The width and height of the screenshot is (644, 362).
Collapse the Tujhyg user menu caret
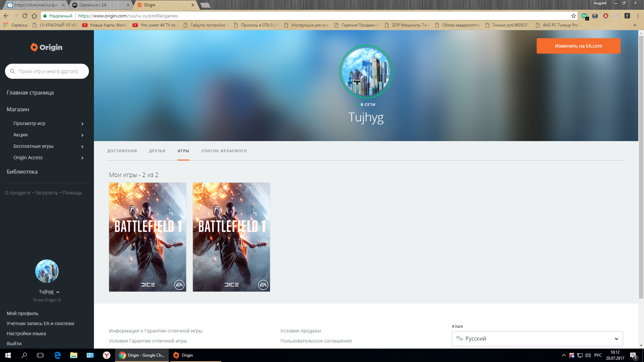(58, 292)
